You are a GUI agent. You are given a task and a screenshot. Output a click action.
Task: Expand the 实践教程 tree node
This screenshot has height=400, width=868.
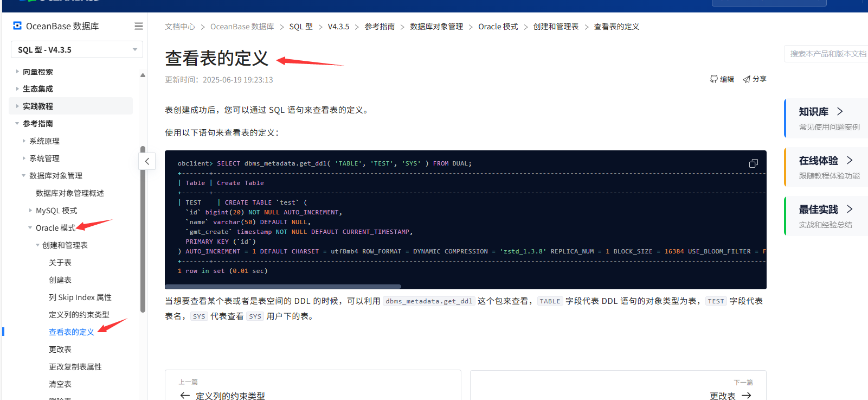tap(17, 106)
